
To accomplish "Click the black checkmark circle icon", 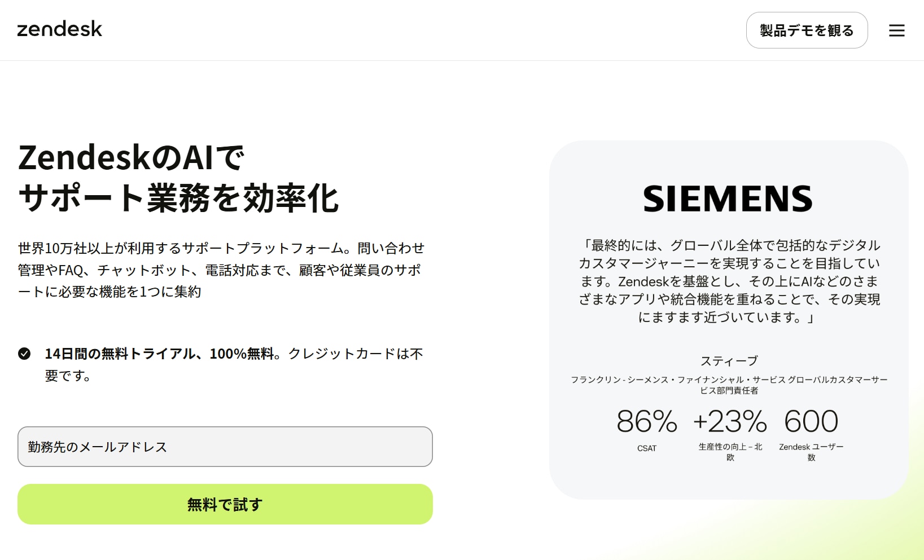I will point(24,354).
